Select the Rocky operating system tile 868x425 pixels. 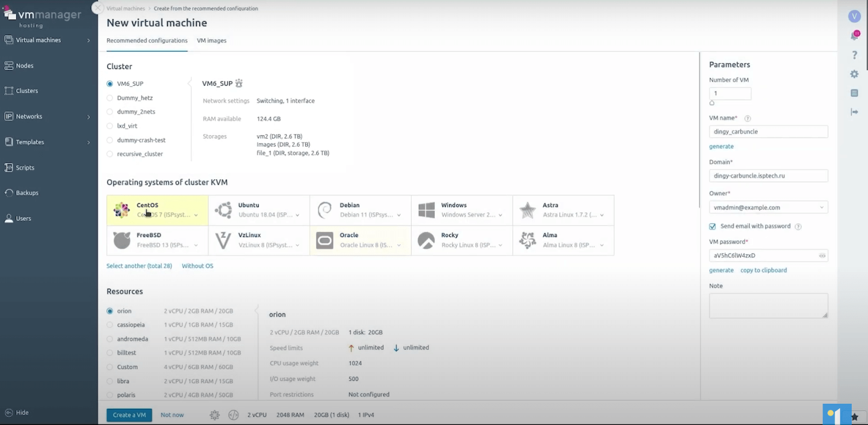tap(462, 240)
